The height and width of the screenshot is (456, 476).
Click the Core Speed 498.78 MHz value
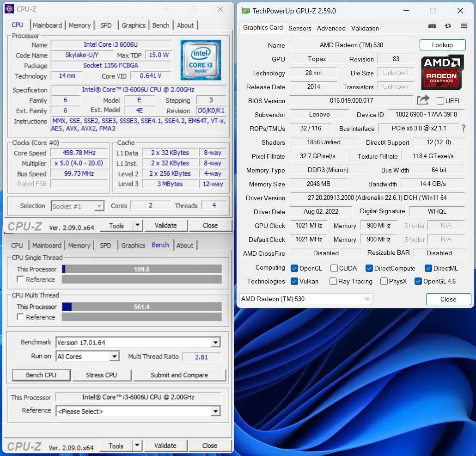coord(79,153)
